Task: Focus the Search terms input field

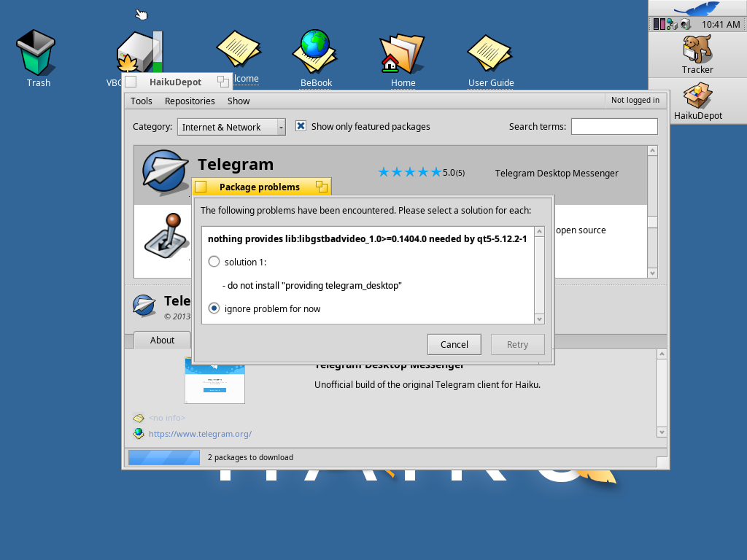Action: pos(614,127)
